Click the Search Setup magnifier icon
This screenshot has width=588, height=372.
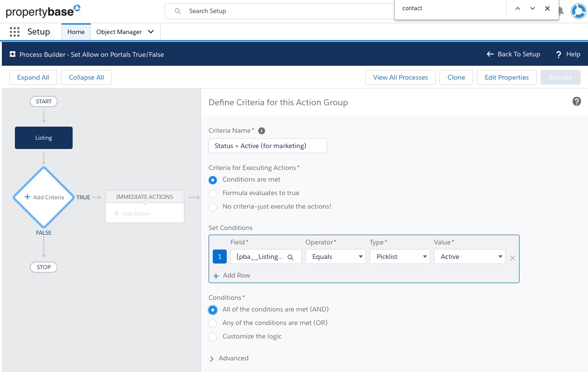(177, 11)
